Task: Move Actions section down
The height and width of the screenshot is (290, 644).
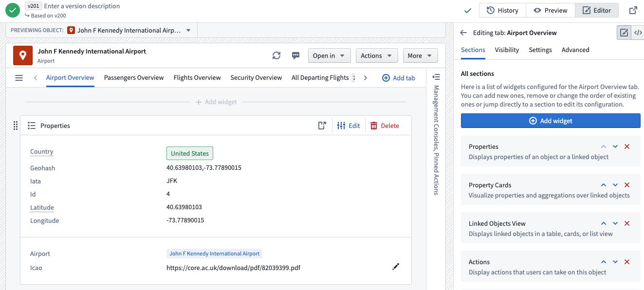Action: point(615,262)
